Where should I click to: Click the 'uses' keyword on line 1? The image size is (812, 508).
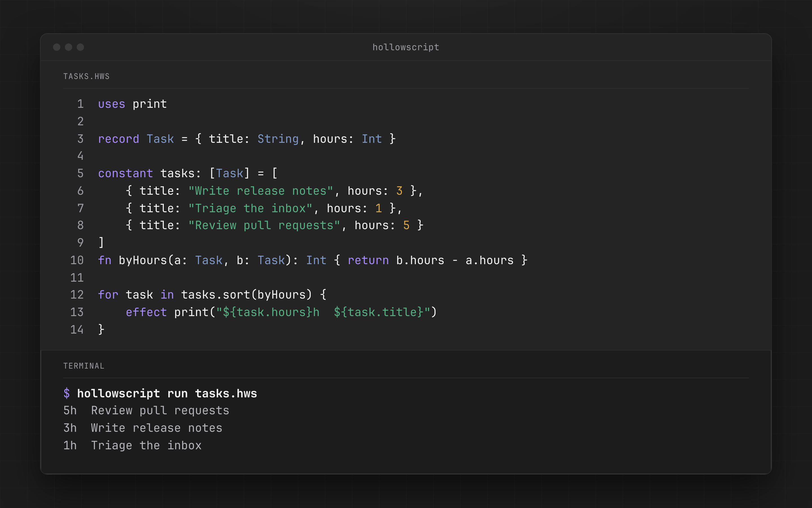112,104
